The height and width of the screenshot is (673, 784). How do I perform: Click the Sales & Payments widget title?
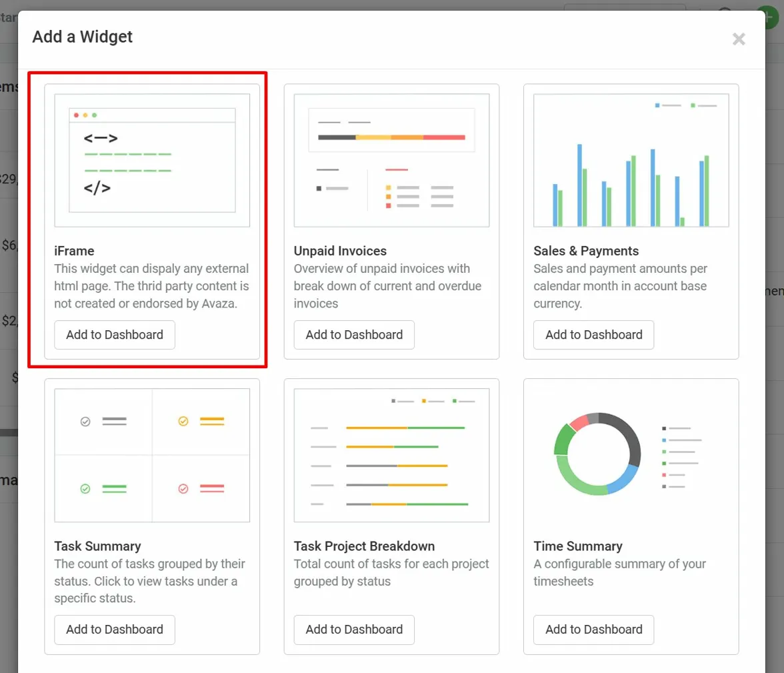click(586, 251)
